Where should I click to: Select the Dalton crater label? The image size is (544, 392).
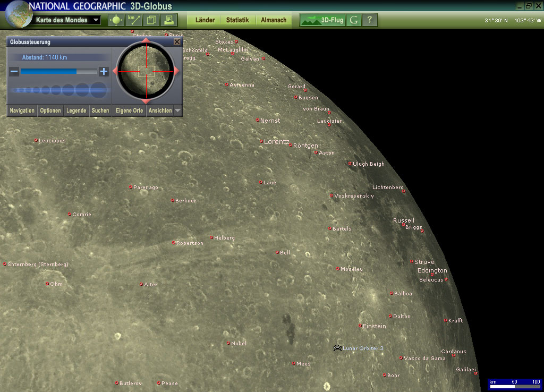[402, 317]
